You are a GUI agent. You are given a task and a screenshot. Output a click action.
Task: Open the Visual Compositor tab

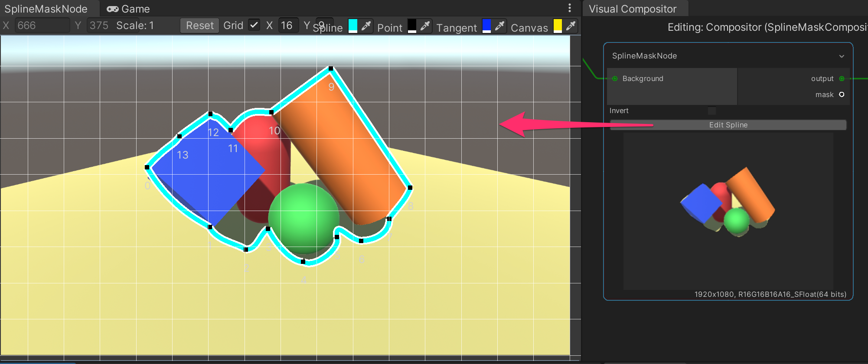[x=632, y=9]
